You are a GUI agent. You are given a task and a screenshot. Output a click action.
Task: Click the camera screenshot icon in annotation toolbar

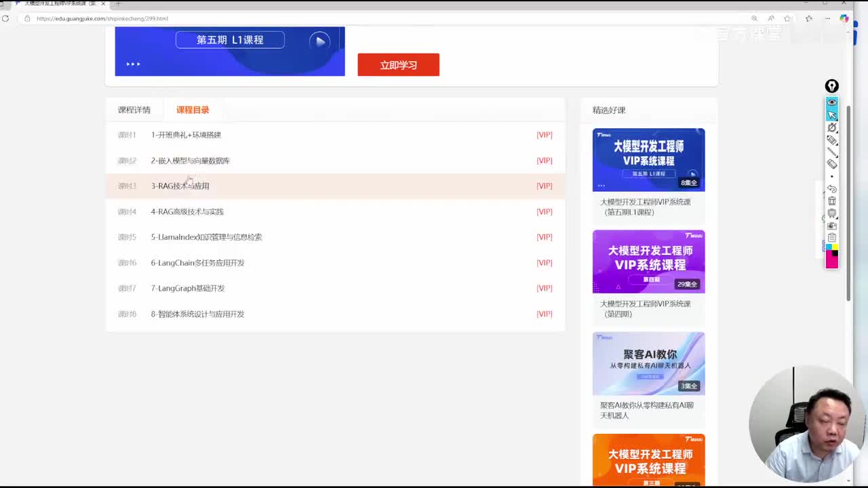[832, 226]
